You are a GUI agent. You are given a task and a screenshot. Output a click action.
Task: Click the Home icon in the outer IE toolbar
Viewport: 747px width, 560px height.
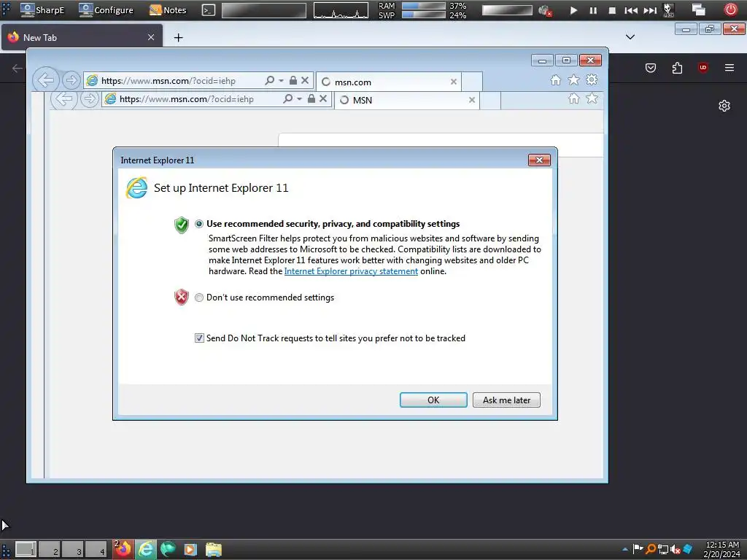pos(555,80)
